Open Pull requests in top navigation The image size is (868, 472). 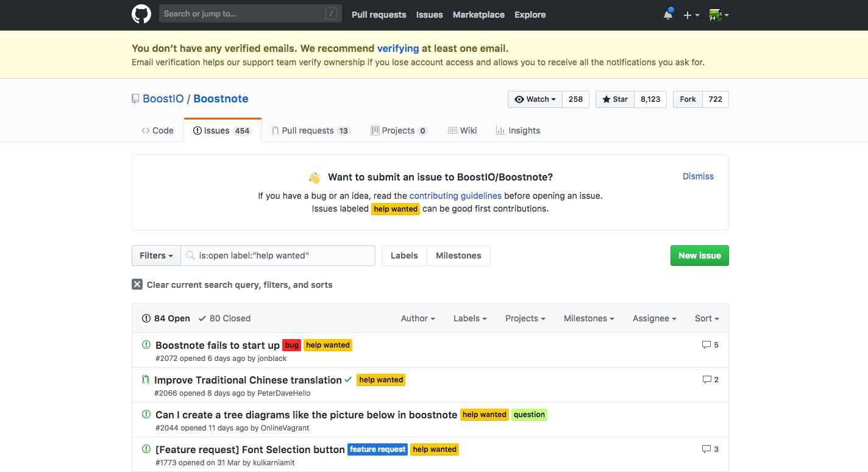tap(379, 15)
